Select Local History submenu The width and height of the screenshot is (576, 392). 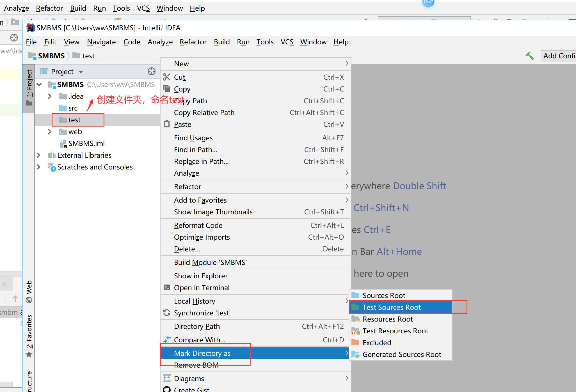[x=256, y=301]
